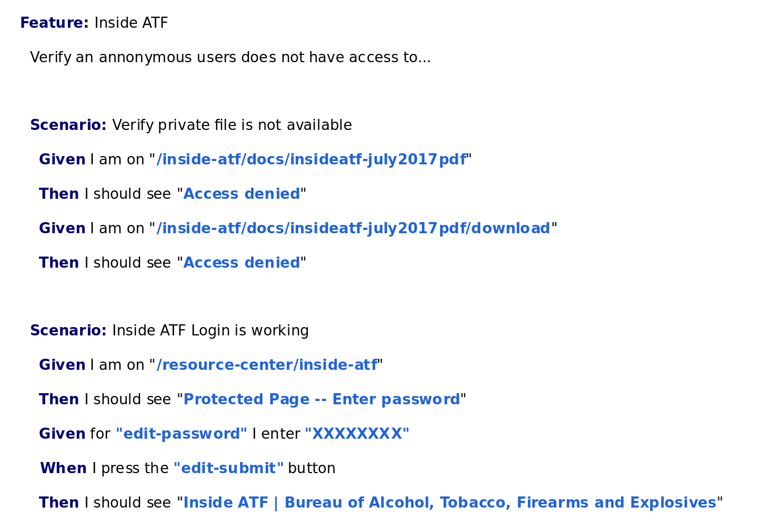
Task: Click the "/resource-center/inside-atf" path string
Action: [x=267, y=365]
